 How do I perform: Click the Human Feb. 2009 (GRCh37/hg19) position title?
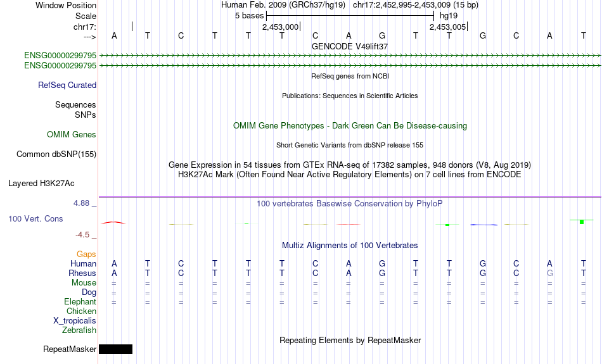(283, 5)
